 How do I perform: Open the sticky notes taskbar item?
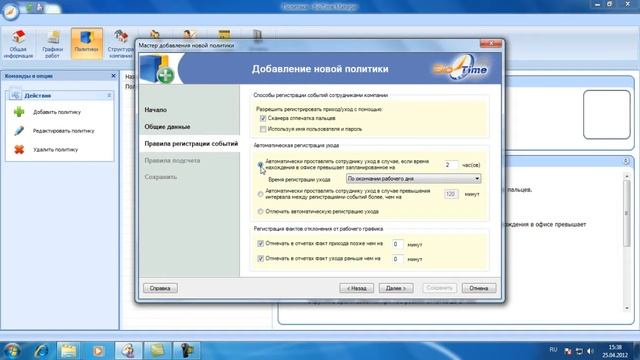click(157, 351)
